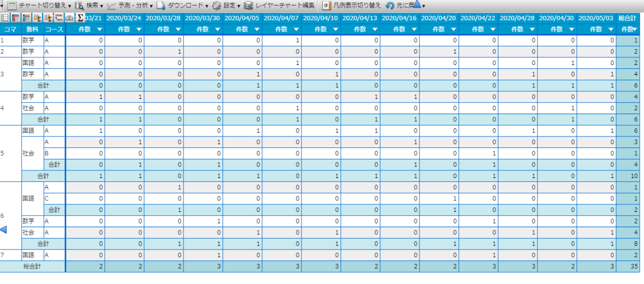Click the red-header table layout icon

click(16, 17)
